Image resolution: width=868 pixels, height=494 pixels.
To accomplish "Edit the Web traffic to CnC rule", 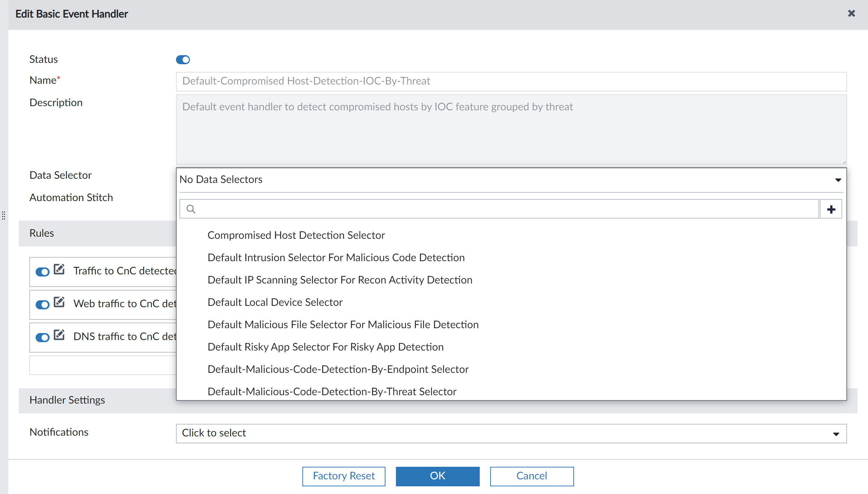I will [x=59, y=302].
